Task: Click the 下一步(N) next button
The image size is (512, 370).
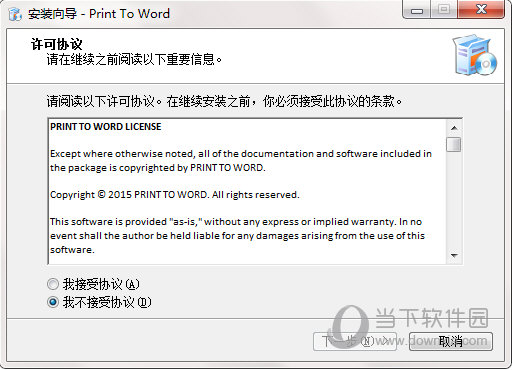Action: [x=355, y=341]
